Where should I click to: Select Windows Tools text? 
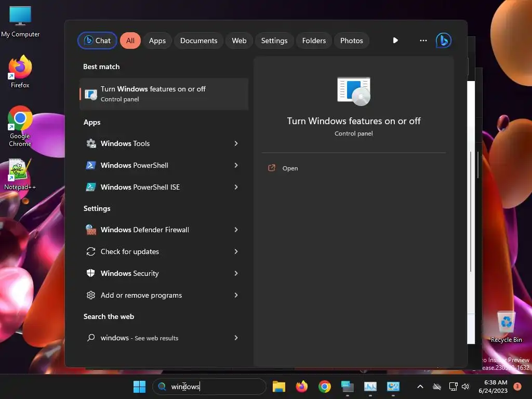[125, 143]
